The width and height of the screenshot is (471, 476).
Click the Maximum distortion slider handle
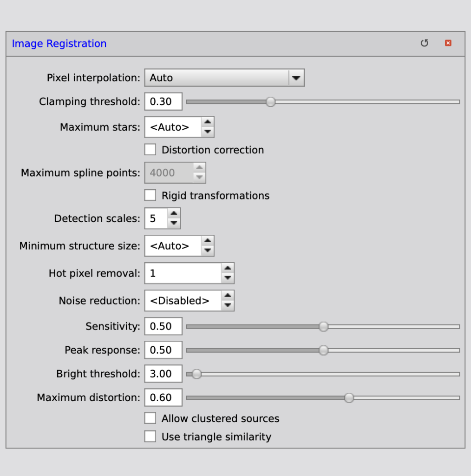[x=349, y=398]
